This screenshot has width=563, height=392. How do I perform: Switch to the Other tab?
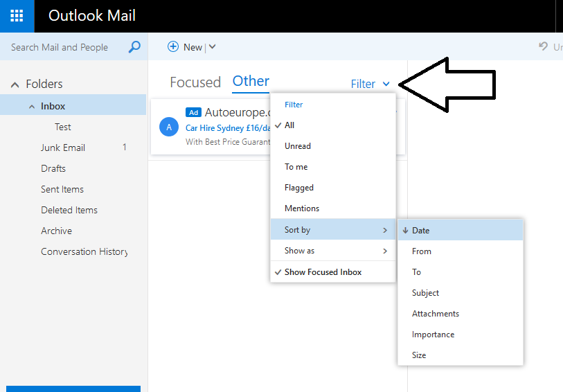click(251, 81)
